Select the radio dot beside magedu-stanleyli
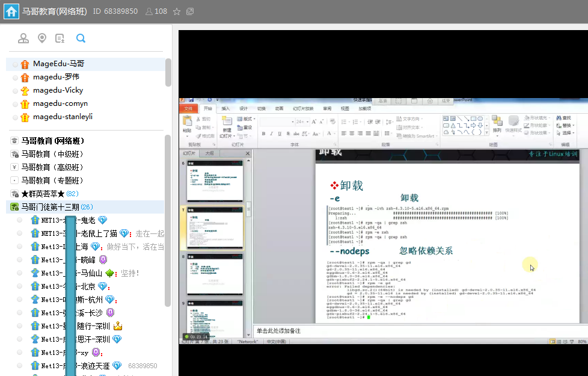The width and height of the screenshot is (588, 376). point(15,117)
